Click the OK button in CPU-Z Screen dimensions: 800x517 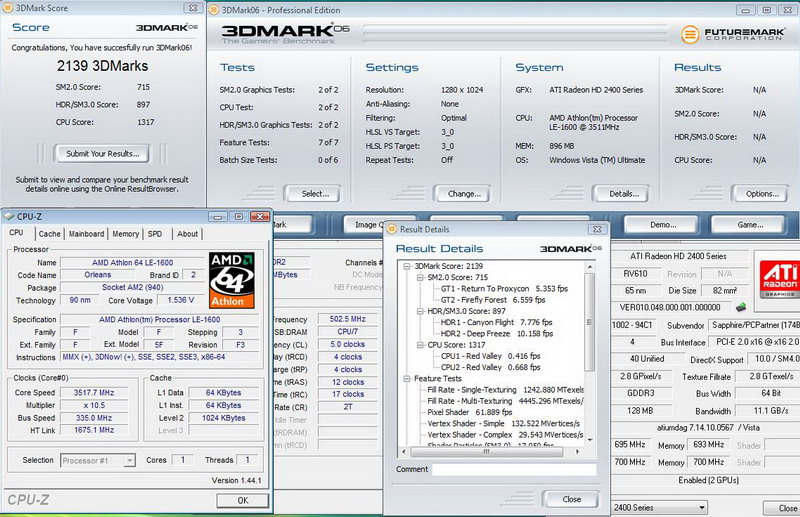(x=242, y=501)
